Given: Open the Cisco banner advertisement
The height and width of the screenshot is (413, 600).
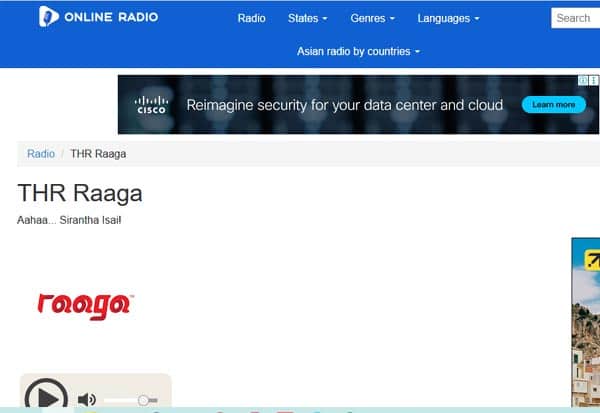Looking at the screenshot, I should coord(358,104).
